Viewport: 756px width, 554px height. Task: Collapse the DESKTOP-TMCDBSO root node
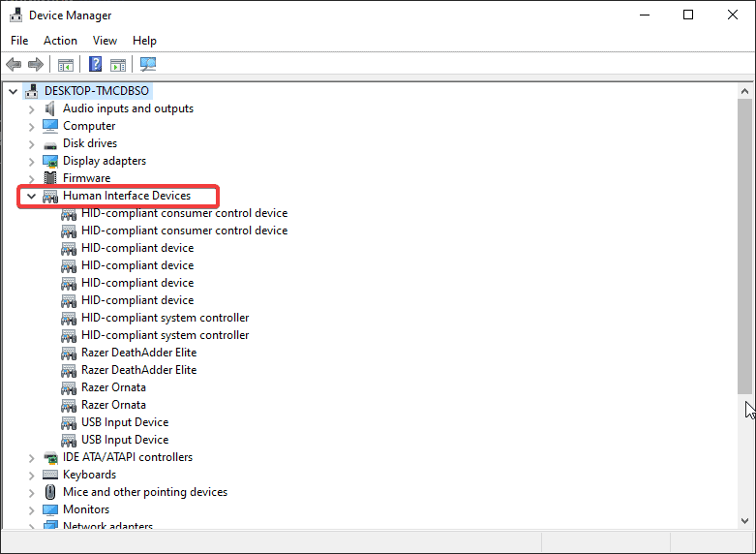point(13,91)
